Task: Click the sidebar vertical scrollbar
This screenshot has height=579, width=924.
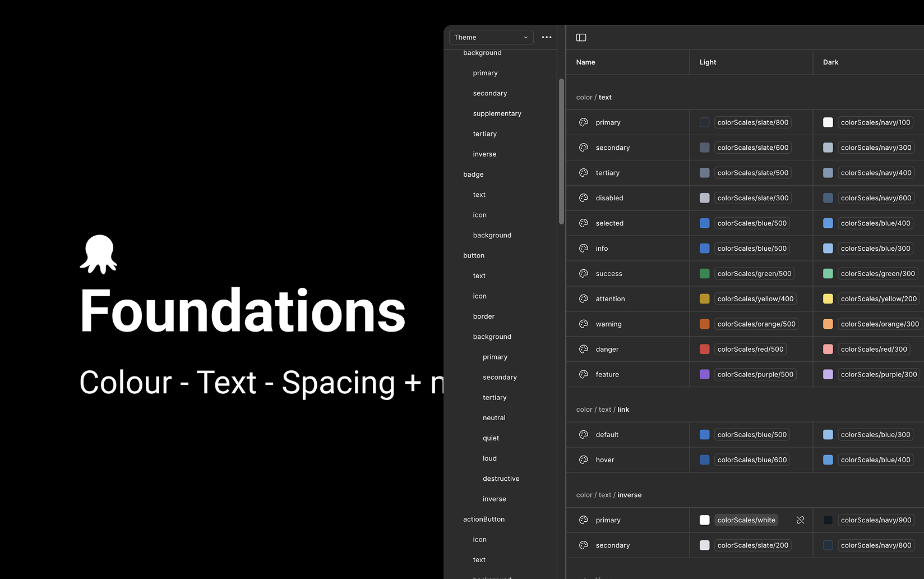Action: [x=561, y=151]
